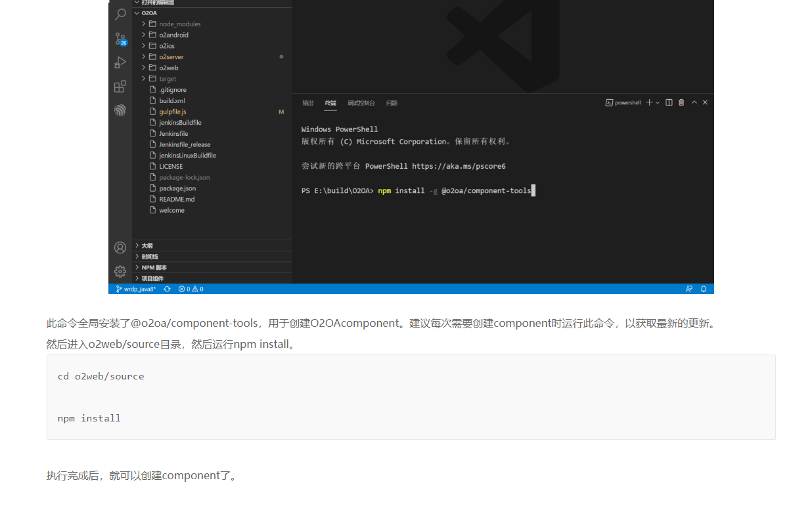Open notifications bell in status bar
The height and width of the screenshot is (514, 812).
click(x=704, y=289)
